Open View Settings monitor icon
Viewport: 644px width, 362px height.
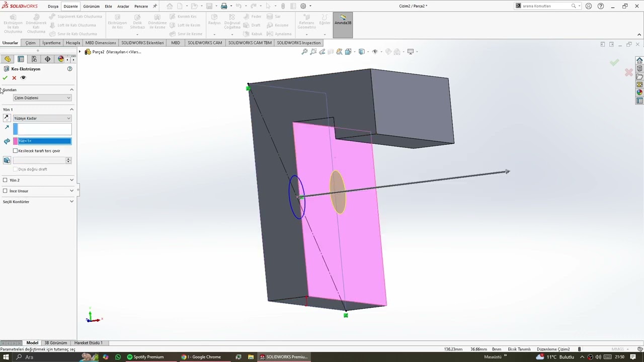click(x=411, y=51)
